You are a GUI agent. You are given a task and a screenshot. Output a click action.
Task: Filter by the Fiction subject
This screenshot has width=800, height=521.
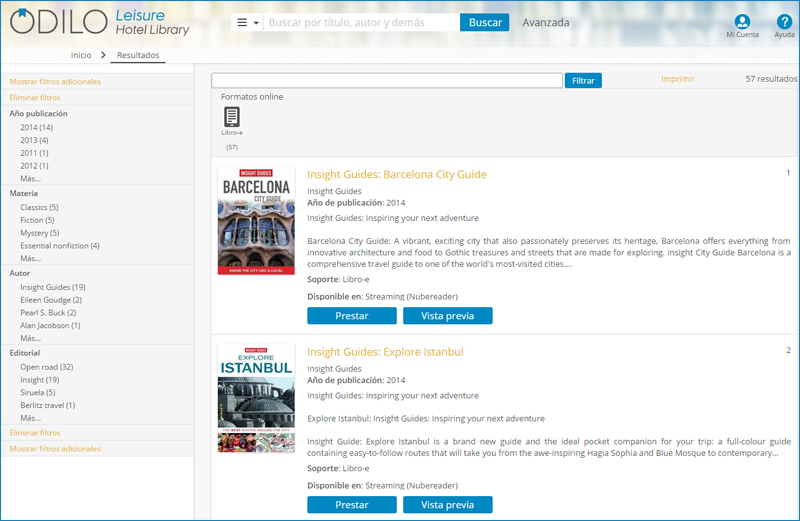coord(37,220)
